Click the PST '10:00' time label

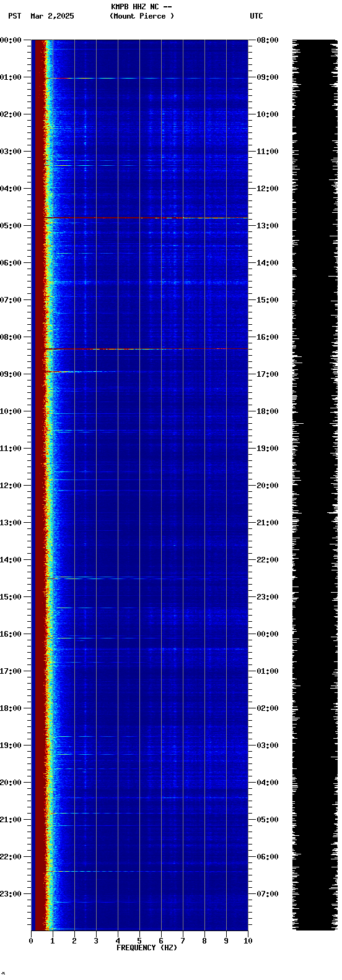(11, 411)
